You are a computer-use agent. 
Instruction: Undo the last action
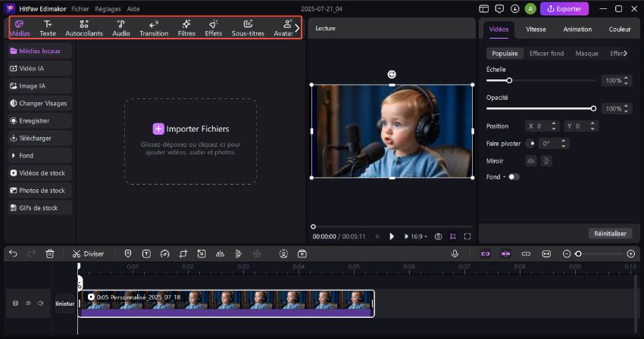[x=13, y=253]
